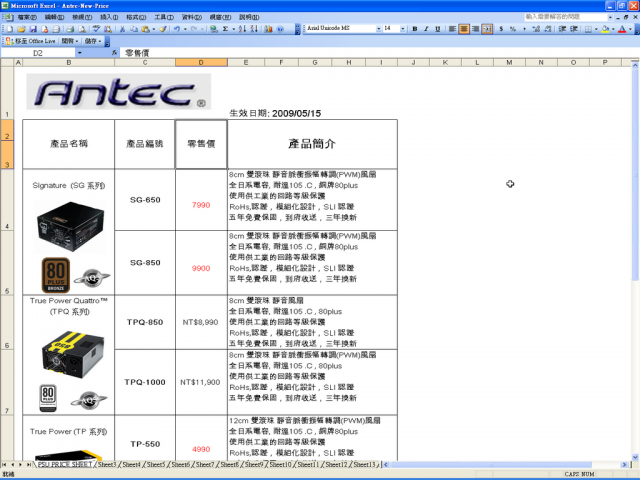The height and width of the screenshot is (480, 640).
Task: Apply currency style with the $ icon
Action: pos(501,29)
